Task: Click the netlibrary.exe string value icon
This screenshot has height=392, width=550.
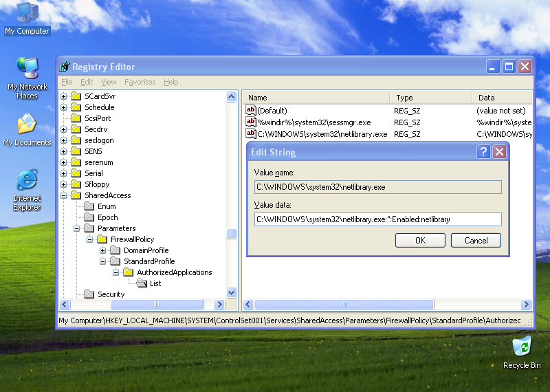Action: click(251, 133)
